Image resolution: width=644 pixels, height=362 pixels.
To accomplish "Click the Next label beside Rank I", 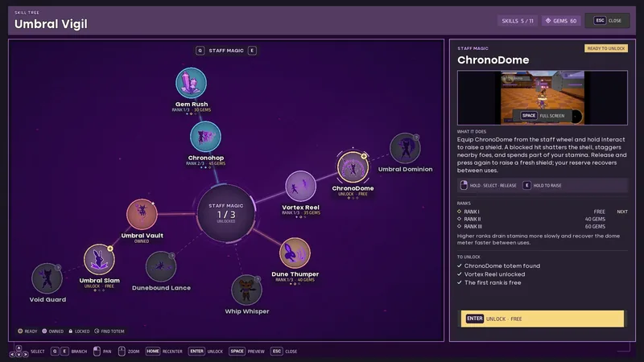I will click(x=622, y=212).
